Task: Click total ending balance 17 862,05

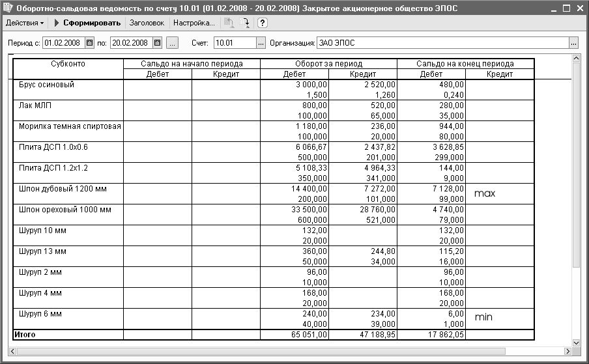Action: 446,334
